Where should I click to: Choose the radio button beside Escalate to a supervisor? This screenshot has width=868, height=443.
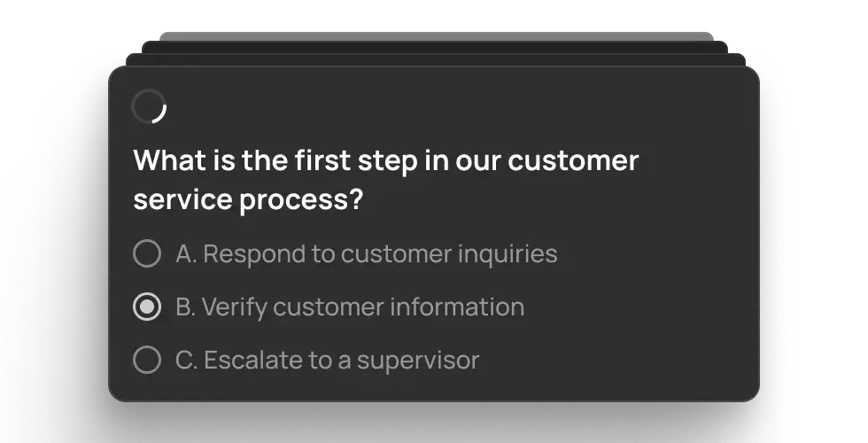pos(147,360)
